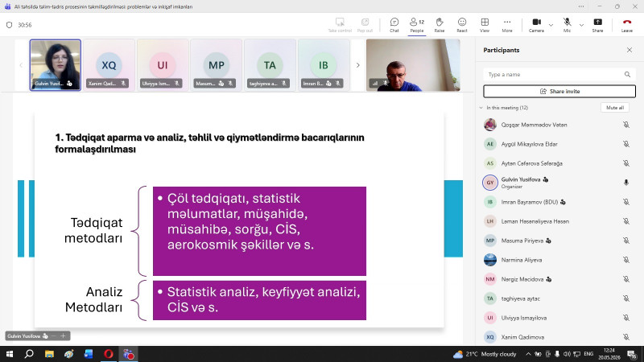Collapse the In this meeting (12) list

pos(481,108)
